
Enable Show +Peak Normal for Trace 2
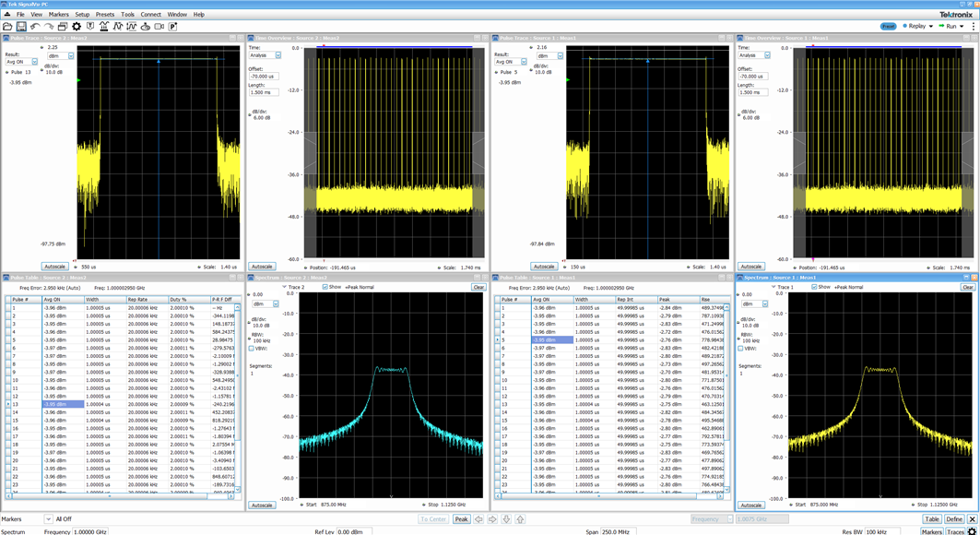click(x=324, y=287)
